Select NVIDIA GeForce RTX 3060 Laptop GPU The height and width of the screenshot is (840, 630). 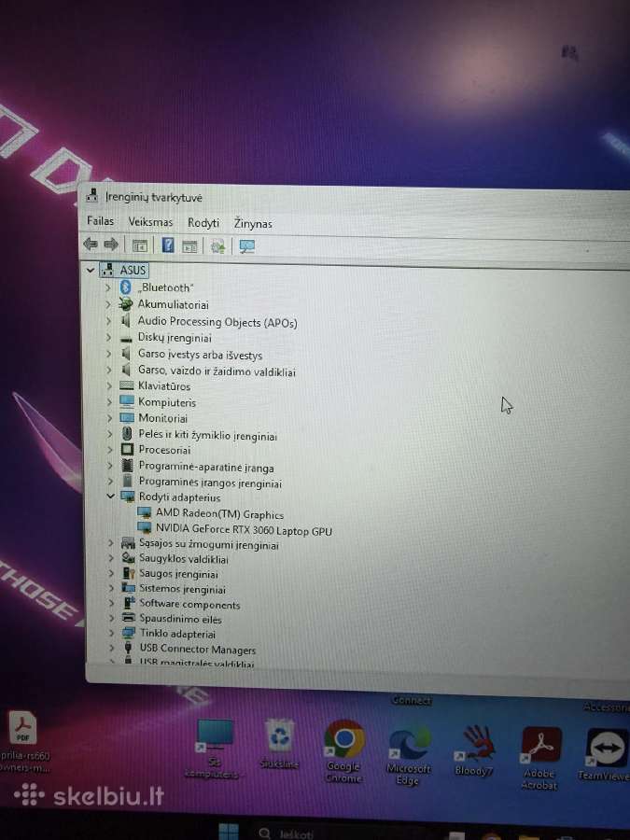point(244,530)
